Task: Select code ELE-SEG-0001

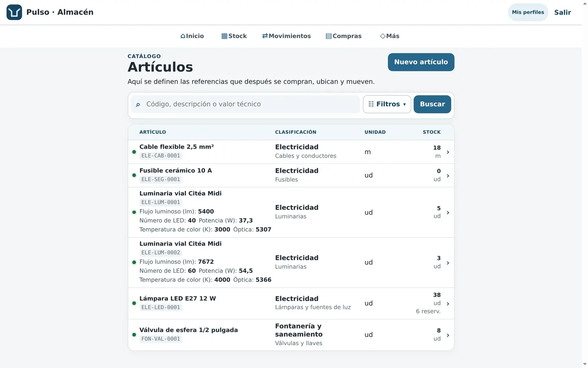Action: click(x=161, y=179)
